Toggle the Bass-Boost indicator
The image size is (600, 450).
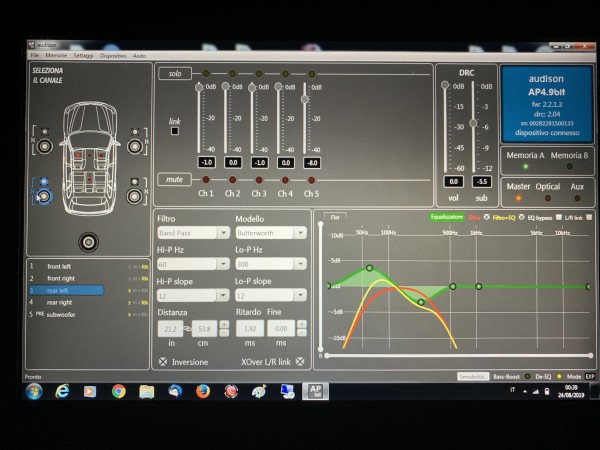pyautogui.click(x=527, y=377)
